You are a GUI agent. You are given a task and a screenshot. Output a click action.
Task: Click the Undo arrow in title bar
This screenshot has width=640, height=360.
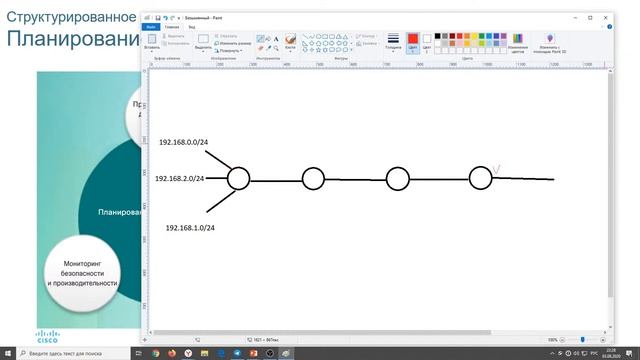tap(165, 18)
